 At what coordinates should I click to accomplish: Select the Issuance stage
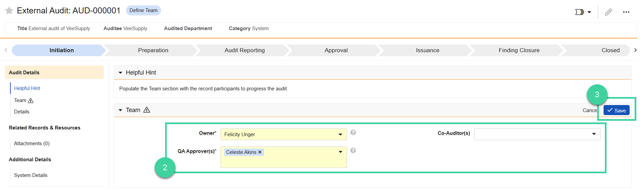(427, 50)
